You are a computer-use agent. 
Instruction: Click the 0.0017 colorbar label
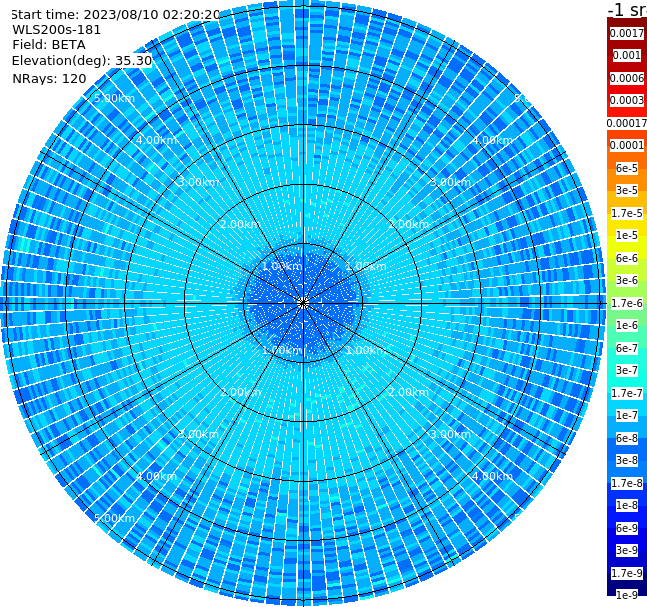pos(627,33)
